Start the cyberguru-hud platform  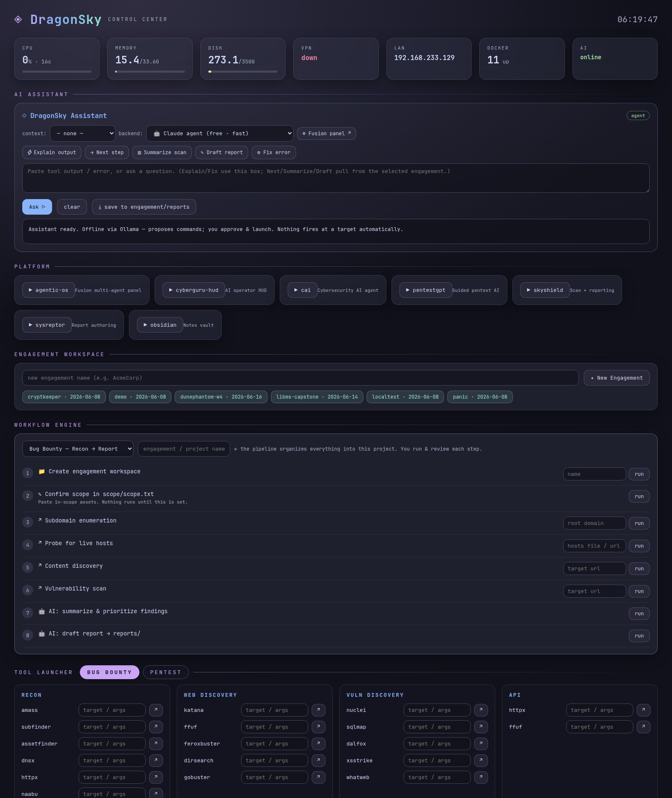click(194, 290)
